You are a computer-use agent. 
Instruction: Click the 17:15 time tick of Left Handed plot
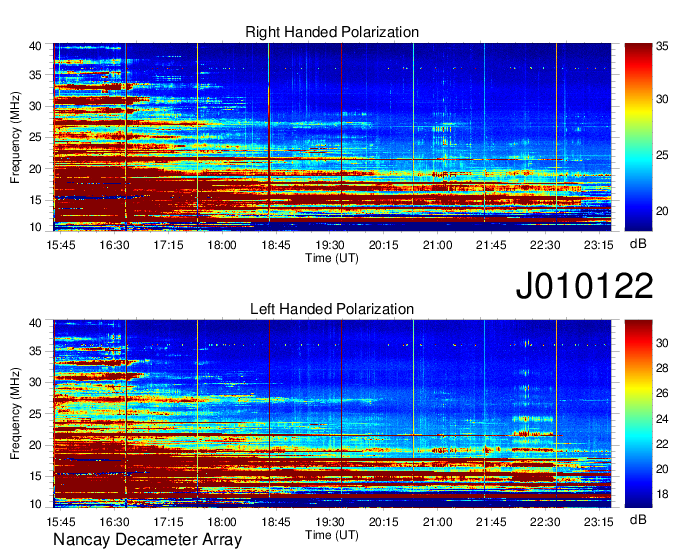pyautogui.click(x=168, y=522)
